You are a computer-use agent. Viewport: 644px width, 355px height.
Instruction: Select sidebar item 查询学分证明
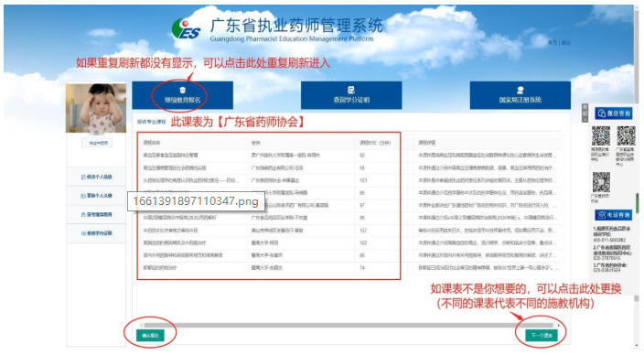[x=97, y=233]
